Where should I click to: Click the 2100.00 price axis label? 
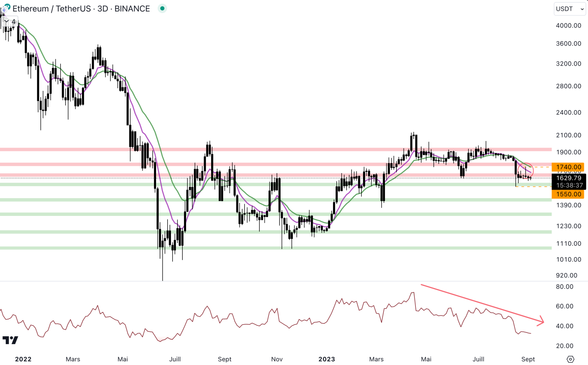coord(569,135)
